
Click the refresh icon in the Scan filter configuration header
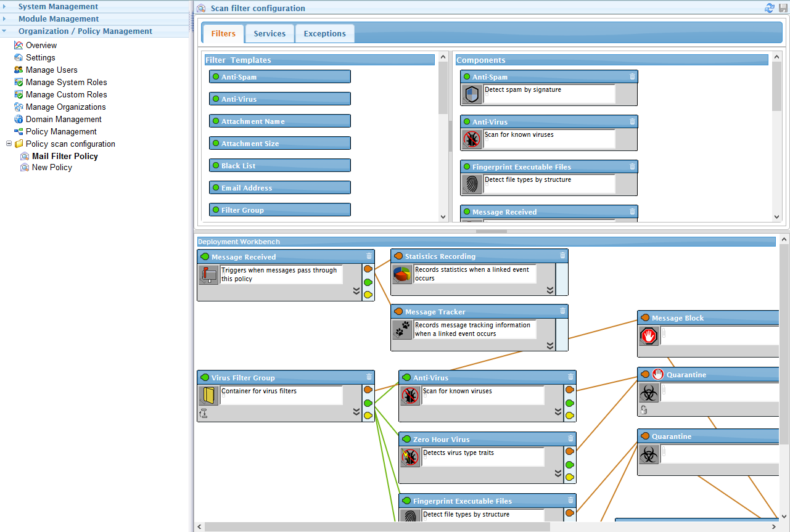pyautogui.click(x=769, y=8)
